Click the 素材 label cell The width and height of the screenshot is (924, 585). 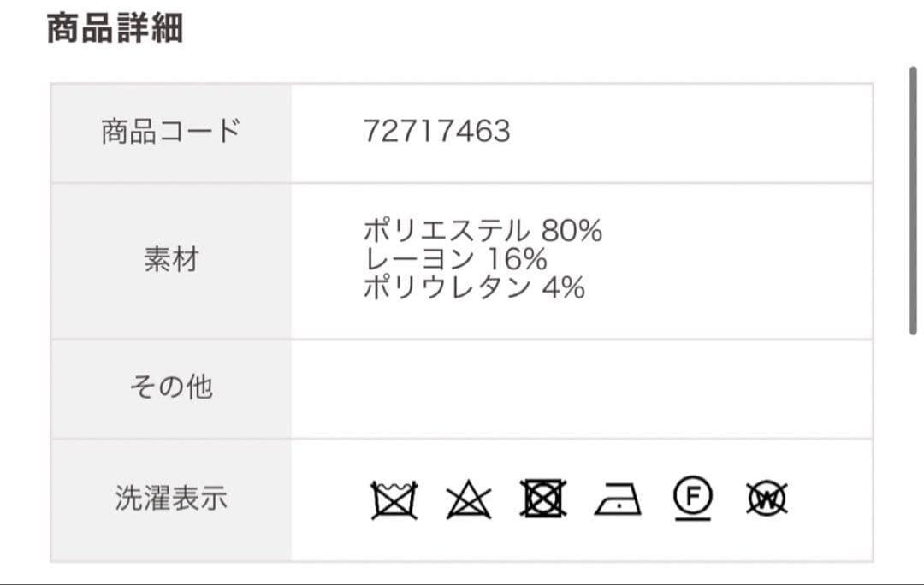(171, 260)
